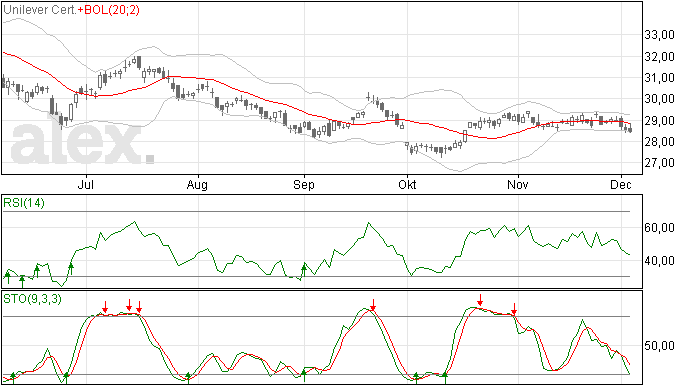Image resolution: width=690 pixels, height=387 pixels.
Task: Click the late-July green buy arrow in STO panel
Action: click(x=188, y=377)
